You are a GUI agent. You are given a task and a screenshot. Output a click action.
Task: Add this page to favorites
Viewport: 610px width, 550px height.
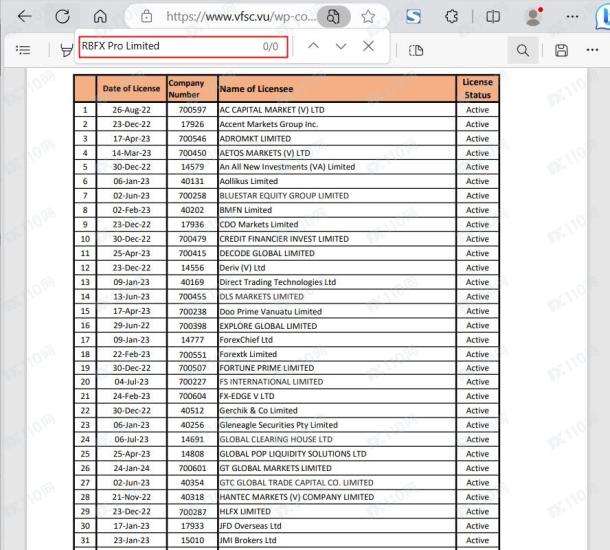point(368,16)
